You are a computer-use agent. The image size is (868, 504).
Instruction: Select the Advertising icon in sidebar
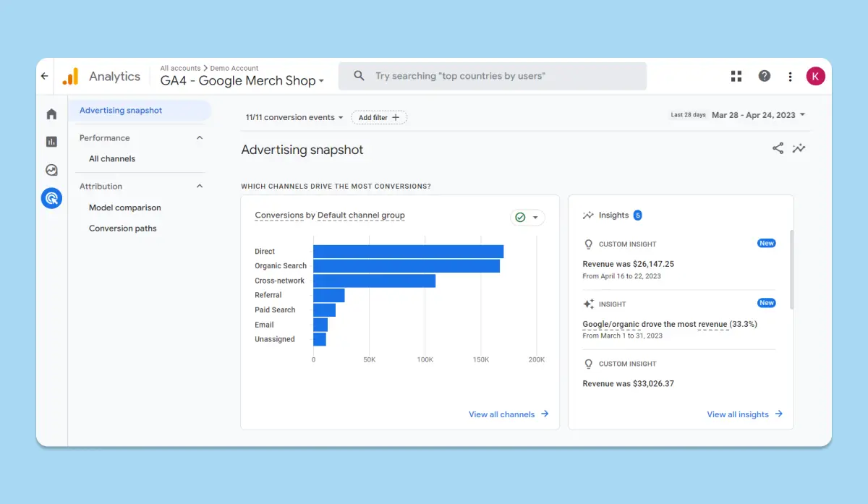pos(51,197)
